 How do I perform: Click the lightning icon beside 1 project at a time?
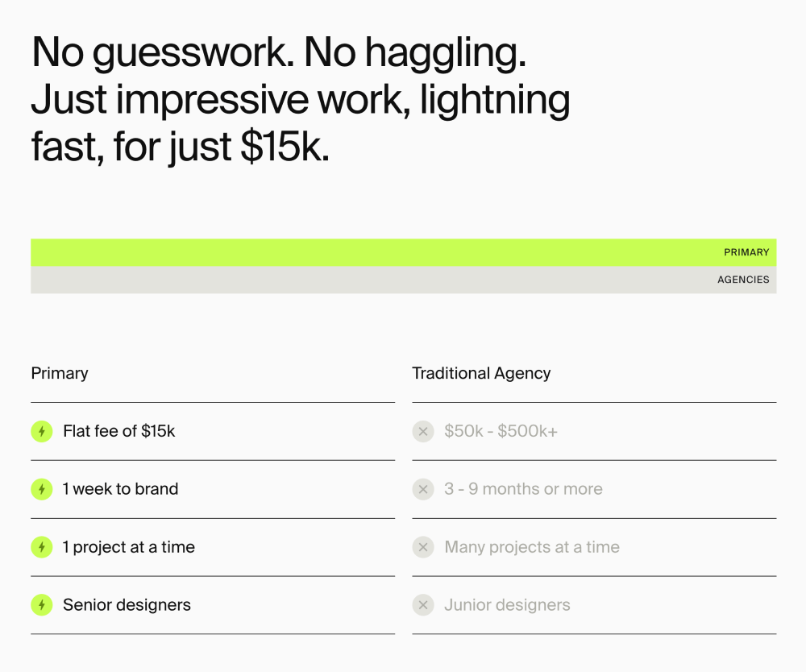click(x=42, y=547)
